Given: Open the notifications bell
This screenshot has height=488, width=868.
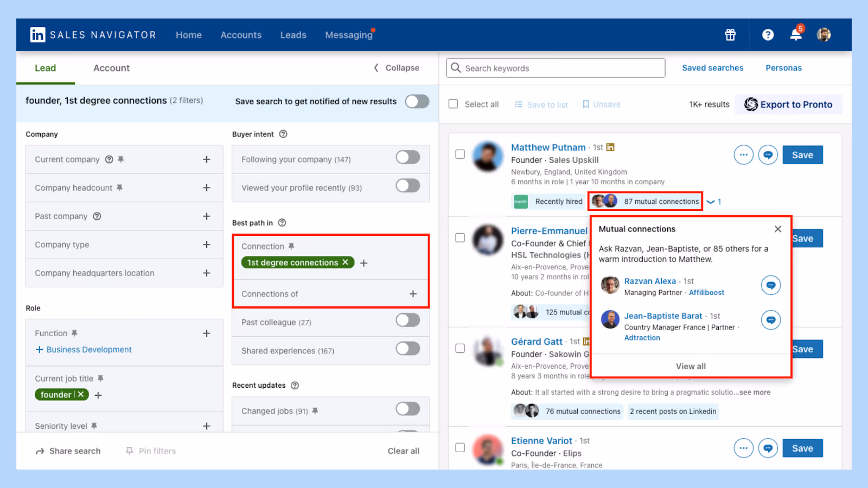Looking at the screenshot, I should click(x=796, y=35).
